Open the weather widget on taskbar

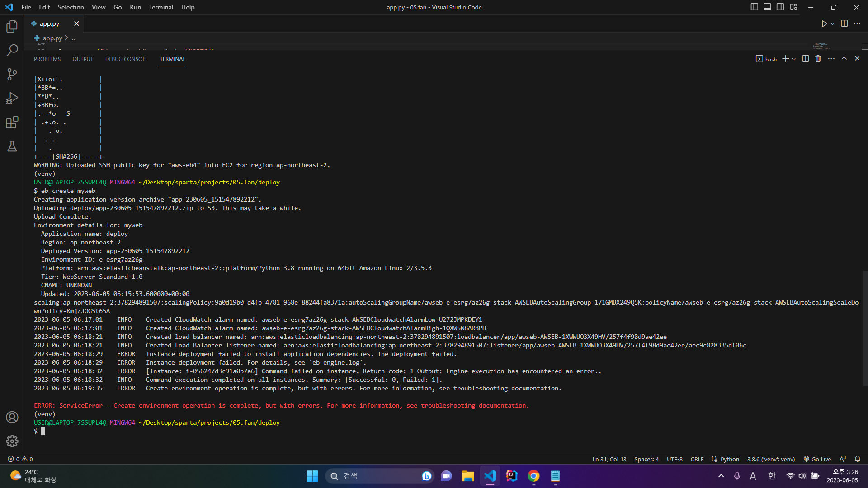point(34,476)
